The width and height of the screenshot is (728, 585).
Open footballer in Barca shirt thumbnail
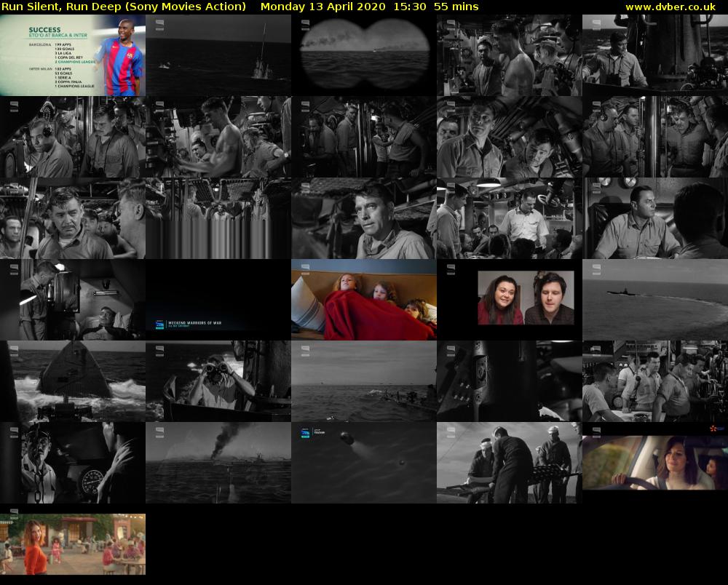(x=73, y=55)
